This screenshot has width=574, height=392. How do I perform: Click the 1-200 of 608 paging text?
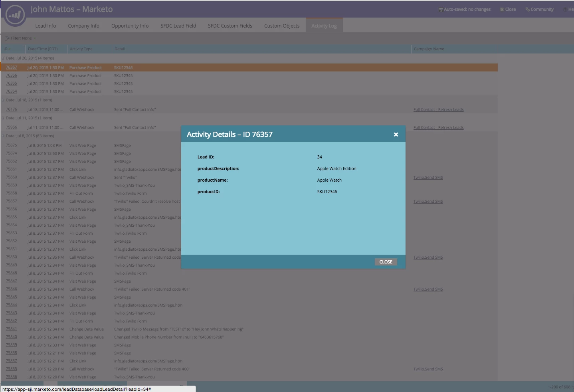tap(560, 387)
